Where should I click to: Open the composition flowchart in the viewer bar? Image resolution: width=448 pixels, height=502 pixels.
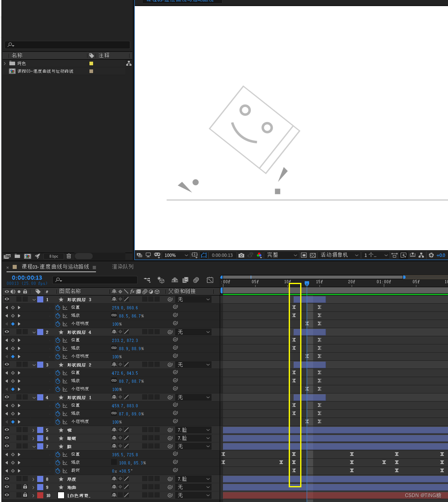click(x=421, y=255)
